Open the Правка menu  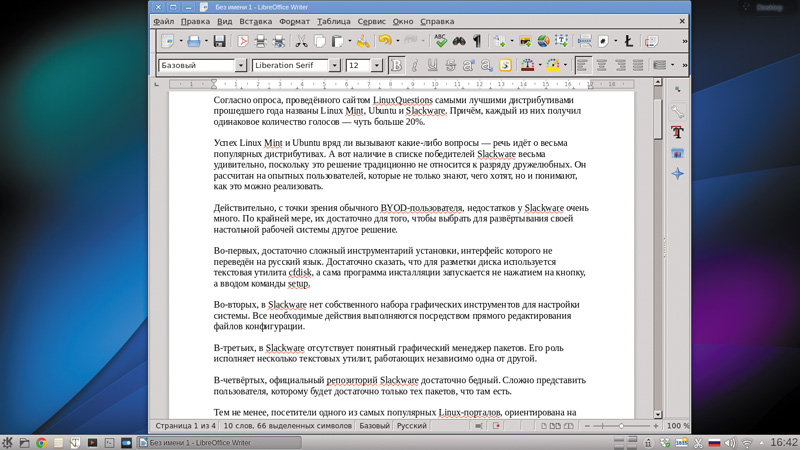195,21
